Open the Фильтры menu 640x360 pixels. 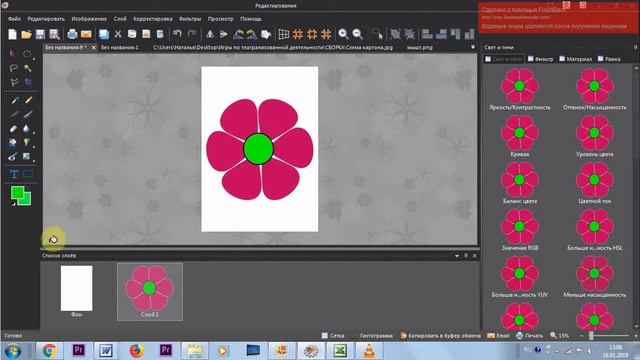click(190, 19)
